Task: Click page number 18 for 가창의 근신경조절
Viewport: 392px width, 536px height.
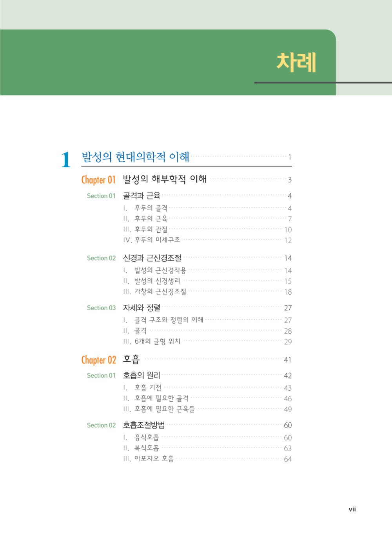Action: point(288,292)
